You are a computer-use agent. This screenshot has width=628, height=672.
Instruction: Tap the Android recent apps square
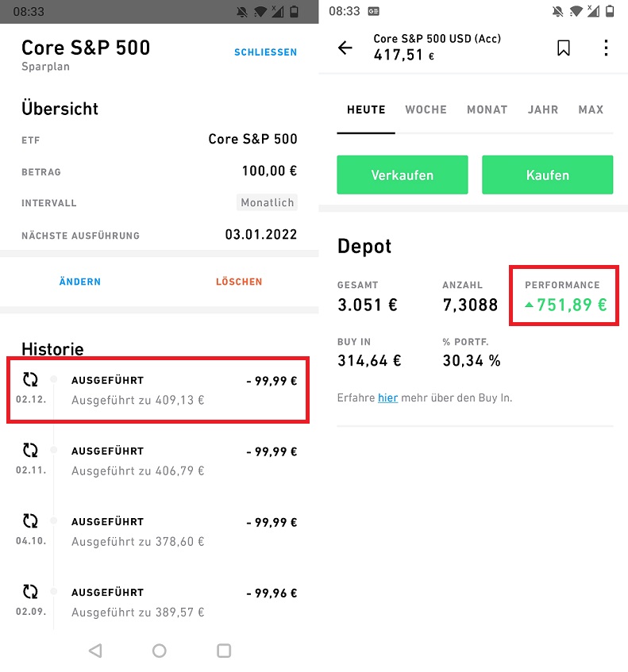pos(224,651)
